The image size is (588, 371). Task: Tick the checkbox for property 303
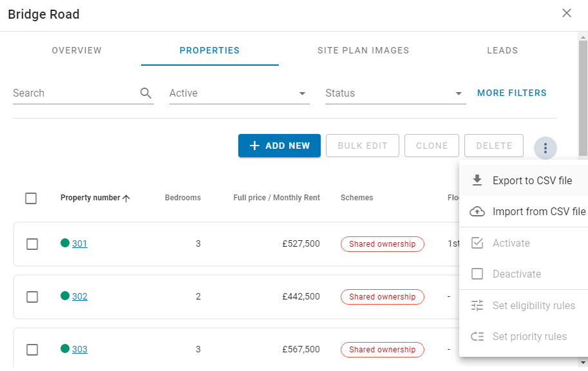[x=32, y=350]
